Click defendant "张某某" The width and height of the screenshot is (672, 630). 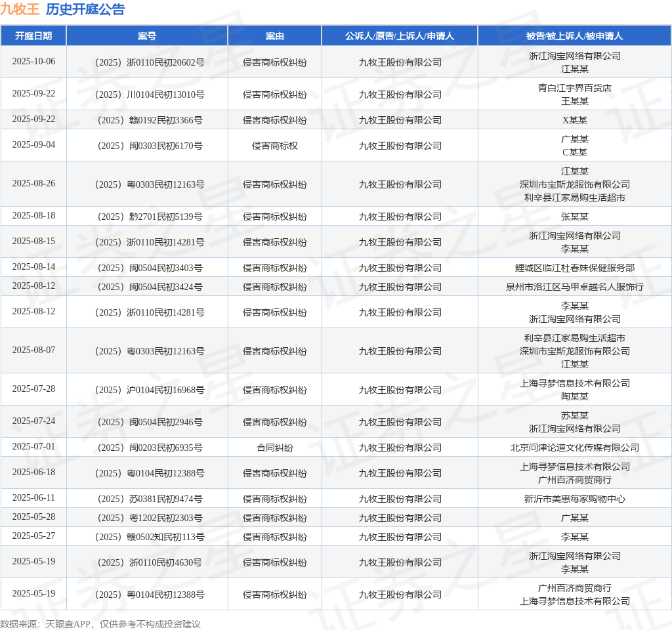click(575, 217)
